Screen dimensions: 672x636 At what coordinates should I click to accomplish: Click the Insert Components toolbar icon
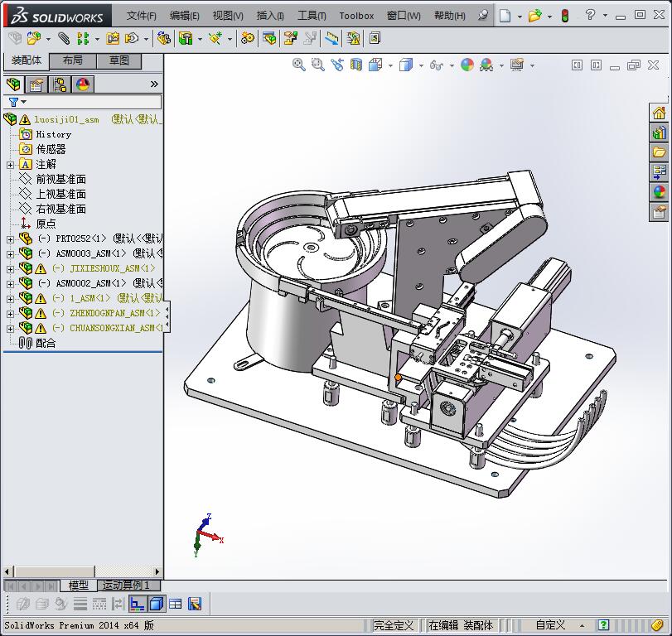[x=34, y=39]
